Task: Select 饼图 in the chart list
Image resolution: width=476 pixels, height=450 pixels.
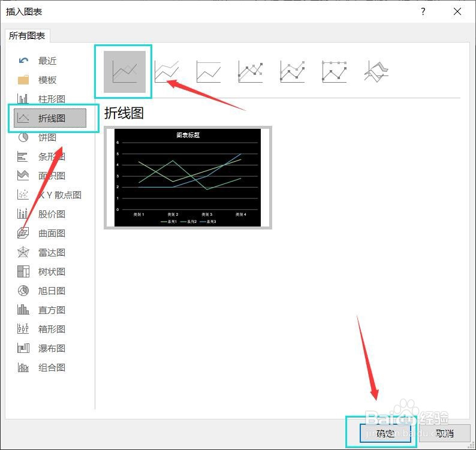Action: click(x=47, y=137)
